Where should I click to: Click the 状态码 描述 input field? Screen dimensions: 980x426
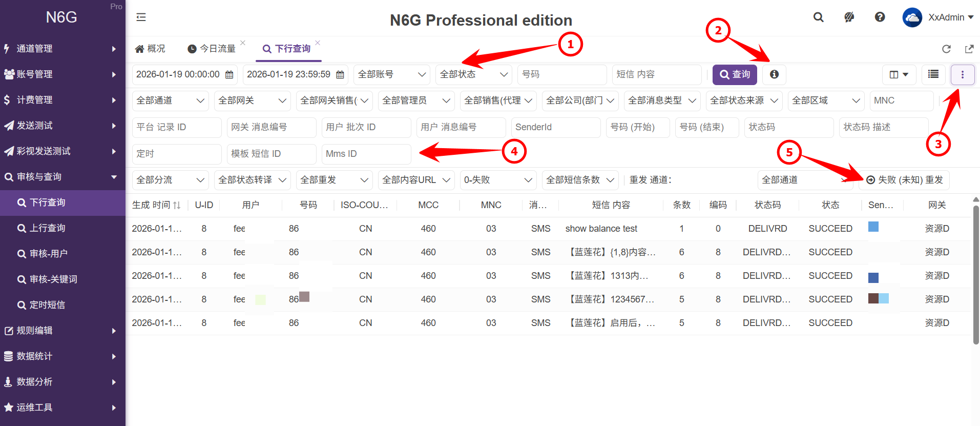point(884,128)
